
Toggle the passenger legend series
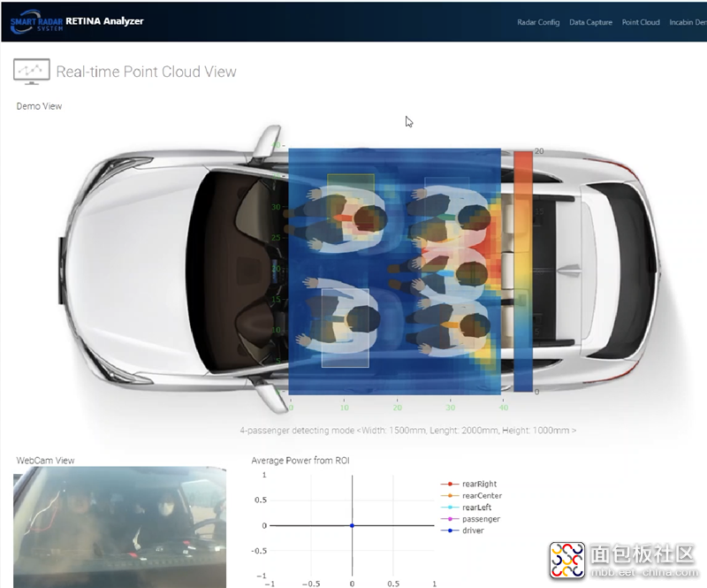click(x=470, y=519)
